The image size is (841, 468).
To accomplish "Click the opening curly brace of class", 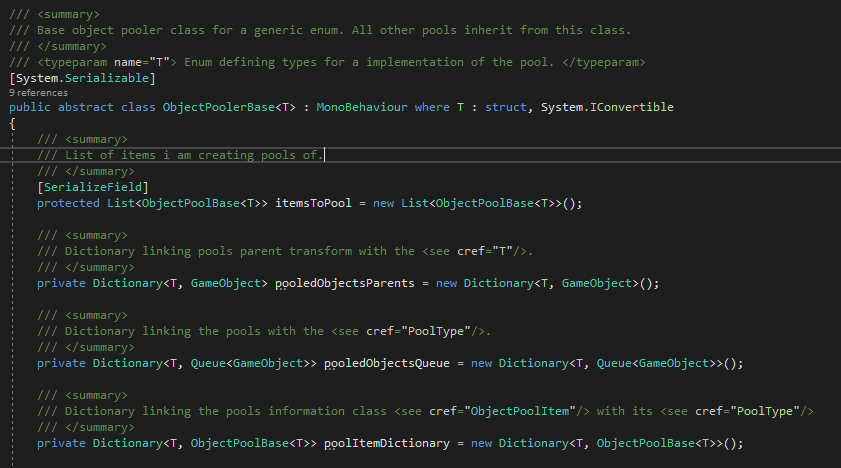I will [x=12, y=123].
